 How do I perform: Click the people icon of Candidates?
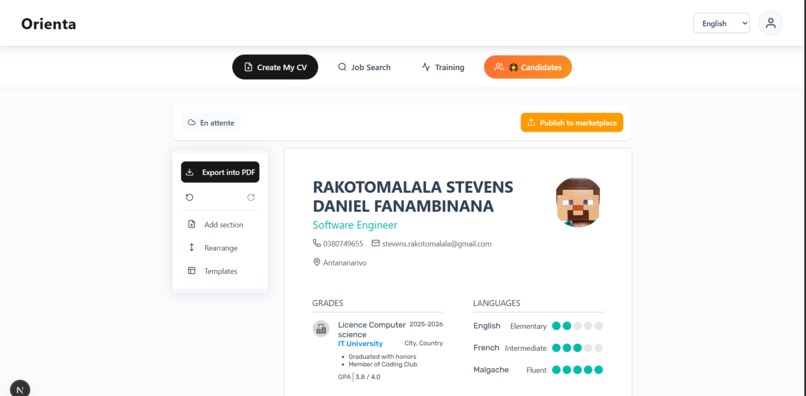[499, 67]
